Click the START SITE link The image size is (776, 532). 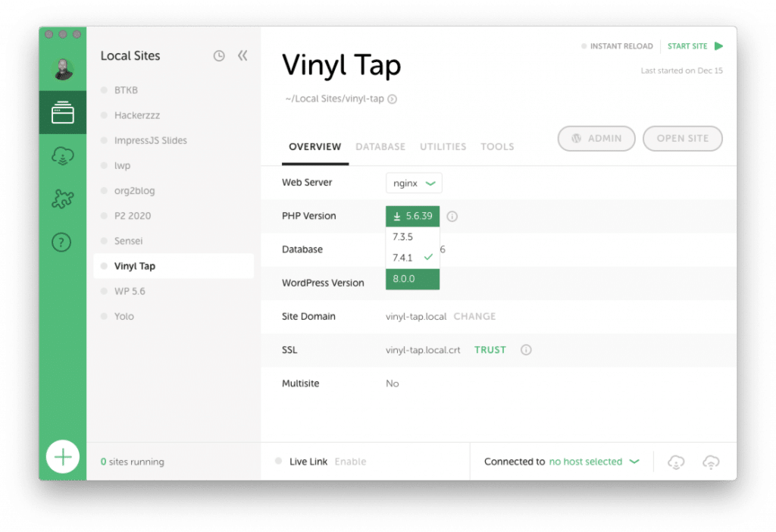(x=687, y=46)
